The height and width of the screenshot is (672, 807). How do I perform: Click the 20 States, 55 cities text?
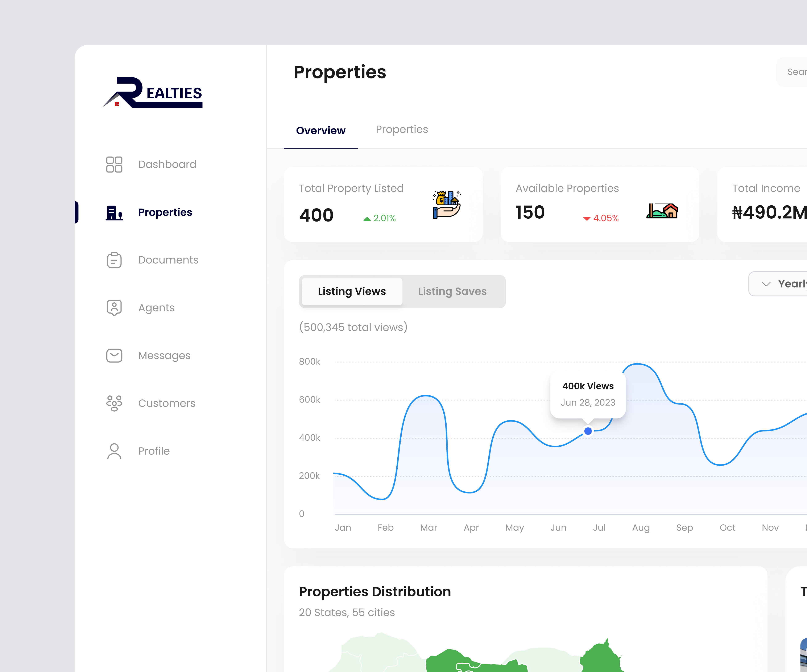pyautogui.click(x=347, y=613)
